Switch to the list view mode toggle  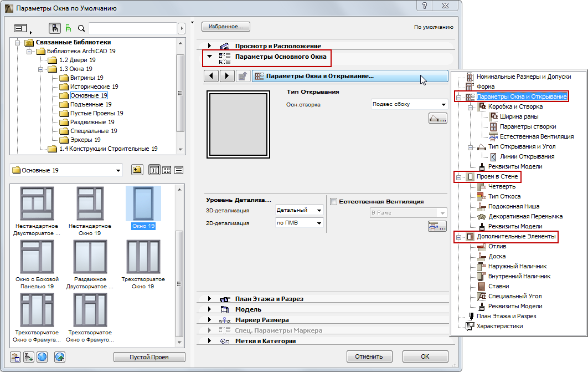click(x=179, y=170)
